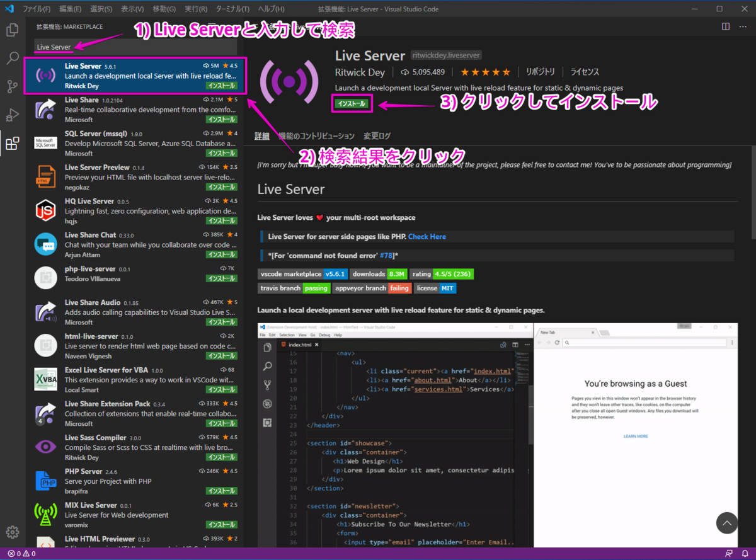Select the php-live-server list entry

click(x=135, y=278)
